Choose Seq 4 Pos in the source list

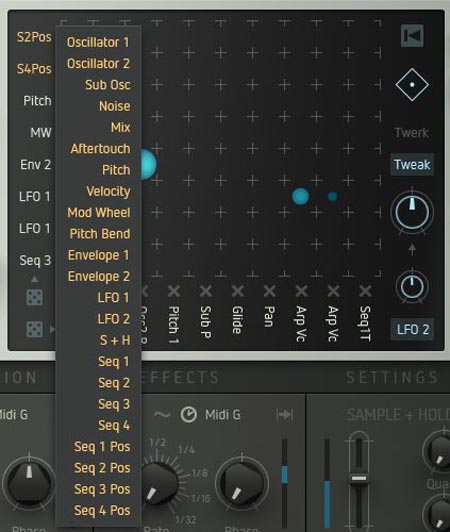102,510
